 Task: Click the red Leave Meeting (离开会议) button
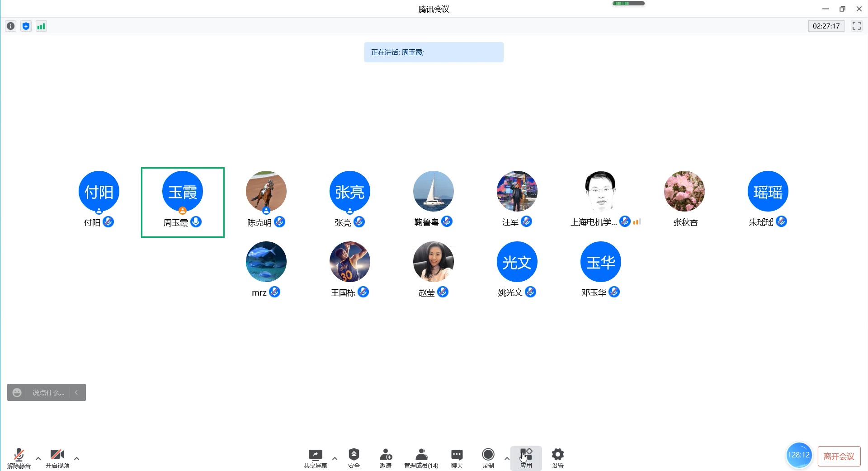839,456
